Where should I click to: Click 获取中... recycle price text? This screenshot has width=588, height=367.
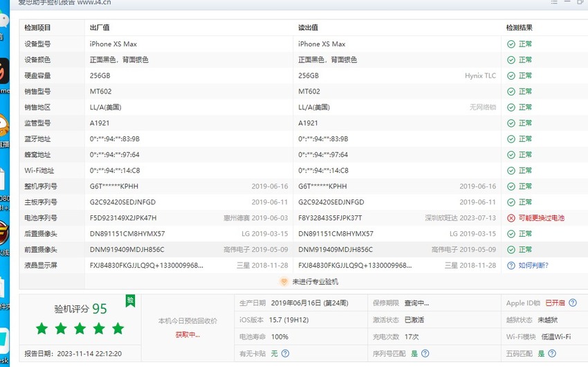188,334
